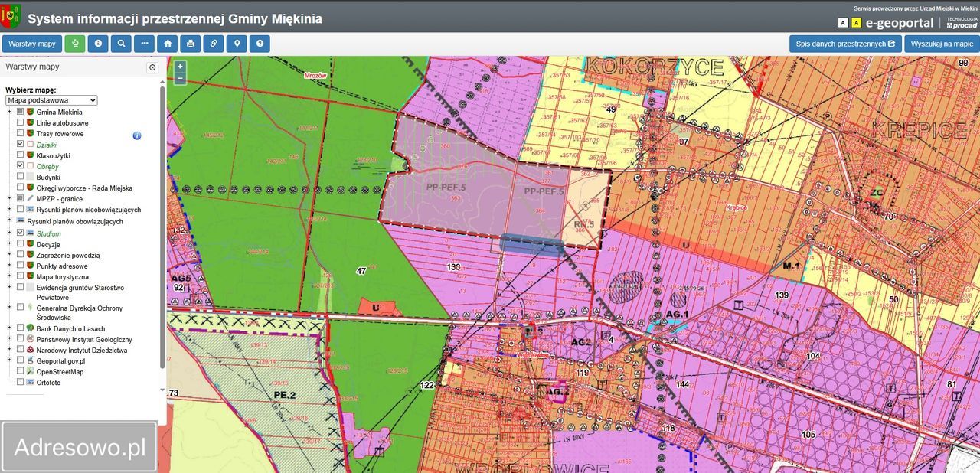Enable the Ortofoto layer checkbox
The image size is (980, 473).
[20, 383]
